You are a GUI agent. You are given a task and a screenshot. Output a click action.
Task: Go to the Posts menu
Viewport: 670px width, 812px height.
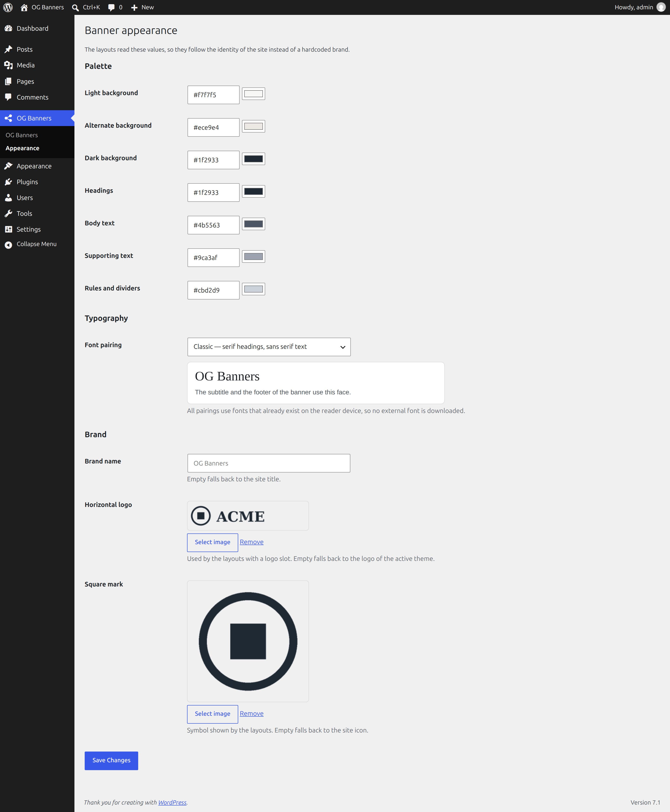tap(37, 49)
